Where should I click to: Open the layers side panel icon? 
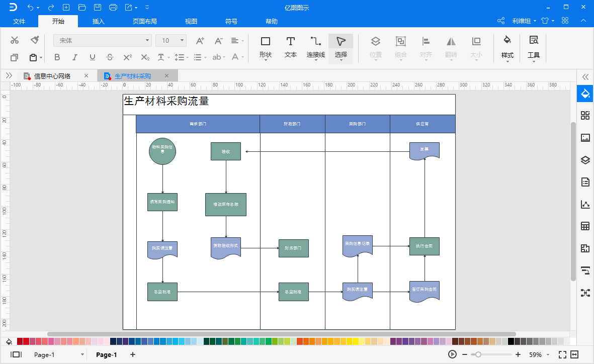[x=585, y=160]
